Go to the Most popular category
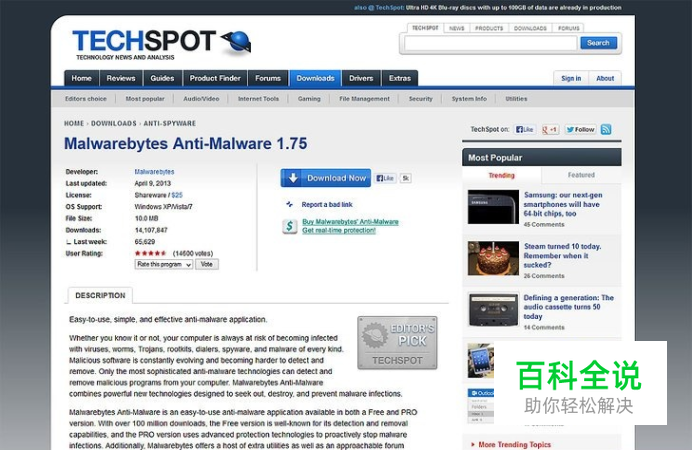Screen dimensions: 692x450 145,99
